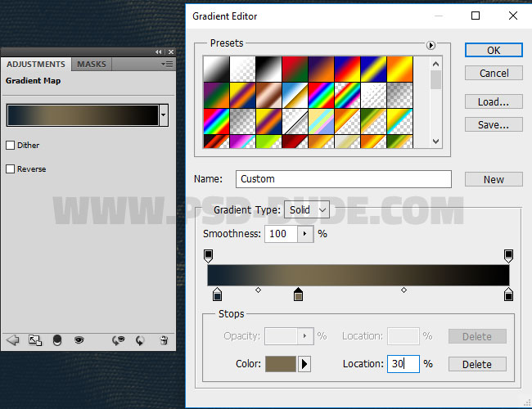
Task: Switch to the Masks tab
Action: click(92, 64)
